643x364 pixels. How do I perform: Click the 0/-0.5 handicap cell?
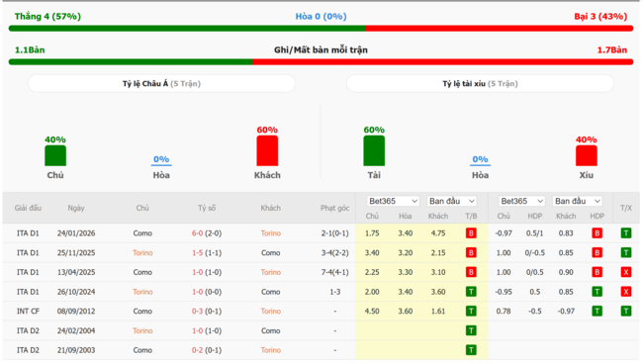tap(535, 253)
